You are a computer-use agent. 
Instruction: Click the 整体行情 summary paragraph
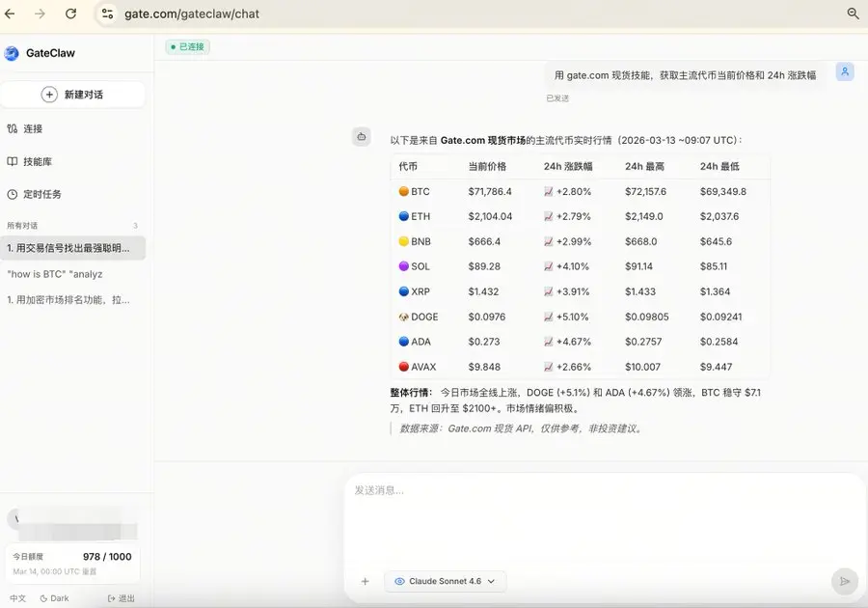[576, 401]
